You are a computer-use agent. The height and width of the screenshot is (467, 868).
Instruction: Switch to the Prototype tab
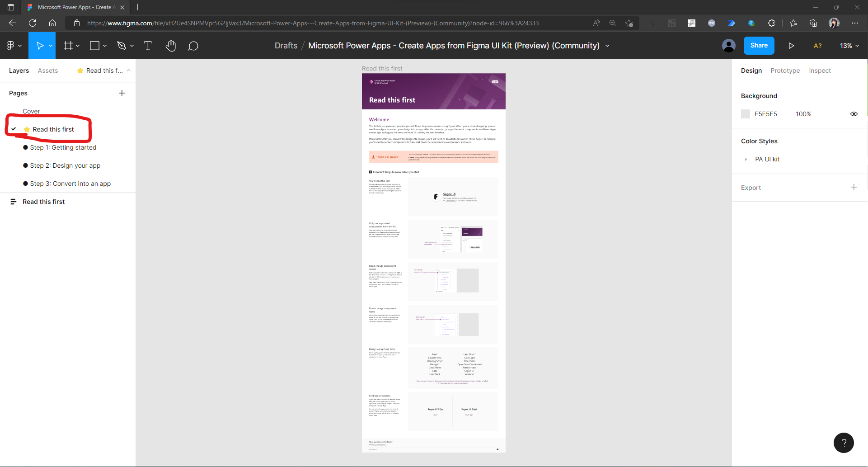[785, 71]
